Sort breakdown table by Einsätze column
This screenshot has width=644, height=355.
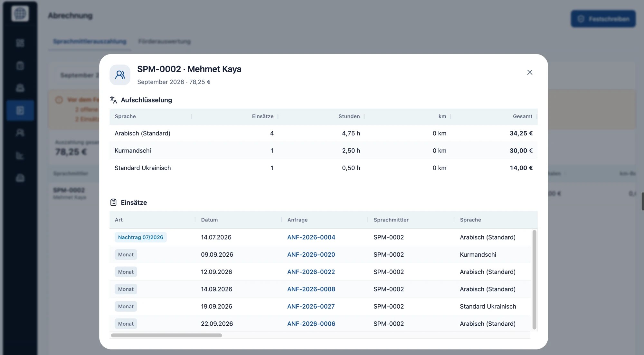coord(263,116)
